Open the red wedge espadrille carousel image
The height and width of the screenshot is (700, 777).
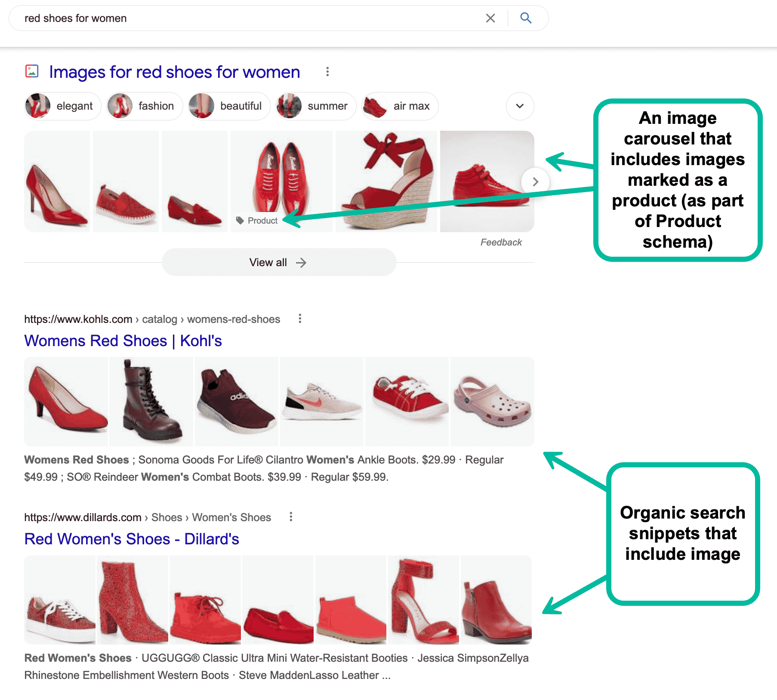[386, 181]
